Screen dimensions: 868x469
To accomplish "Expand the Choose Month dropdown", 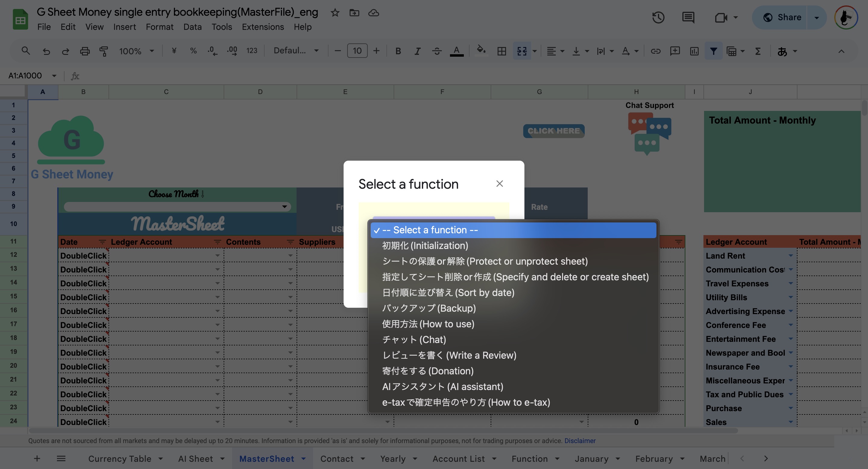I will click(x=285, y=206).
